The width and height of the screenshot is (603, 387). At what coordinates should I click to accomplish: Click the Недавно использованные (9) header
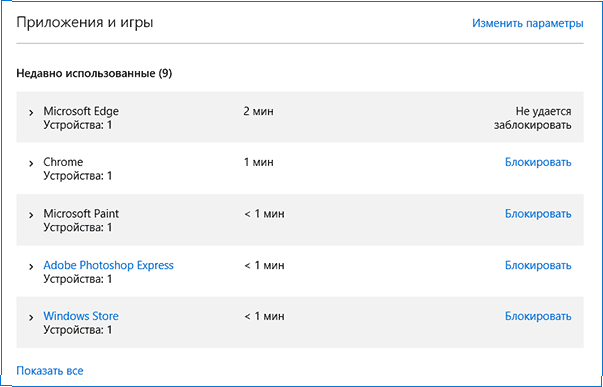94,73
